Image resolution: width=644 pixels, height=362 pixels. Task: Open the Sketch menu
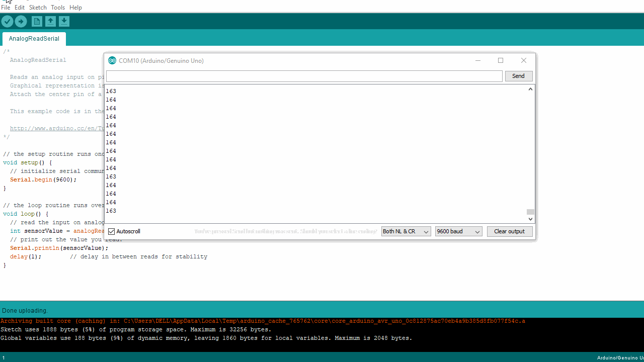click(38, 8)
